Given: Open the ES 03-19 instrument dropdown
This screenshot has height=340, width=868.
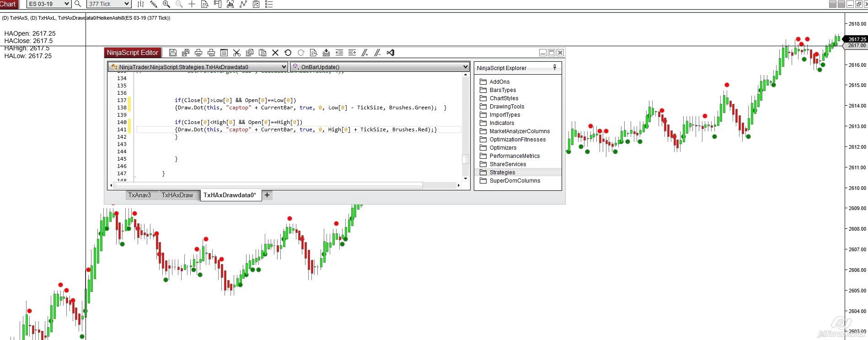Looking at the screenshot, I should (48, 4).
